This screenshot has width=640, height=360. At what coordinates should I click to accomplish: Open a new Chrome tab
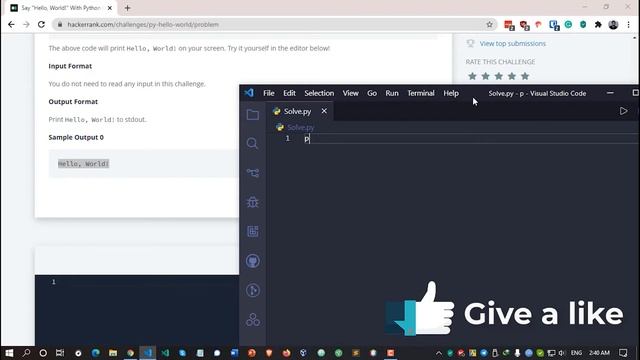tap(127, 8)
